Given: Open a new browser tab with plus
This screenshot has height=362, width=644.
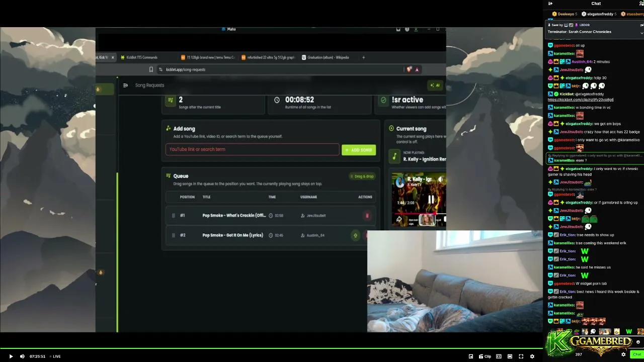Looking at the screenshot, I should coord(363,57).
